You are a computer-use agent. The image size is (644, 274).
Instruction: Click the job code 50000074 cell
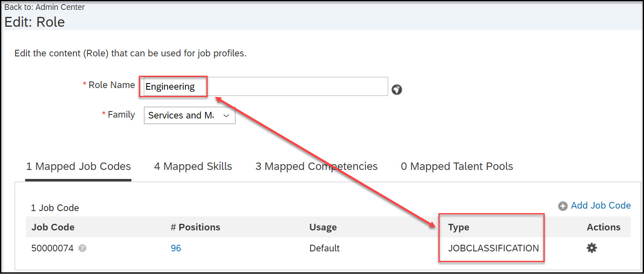tap(52, 248)
